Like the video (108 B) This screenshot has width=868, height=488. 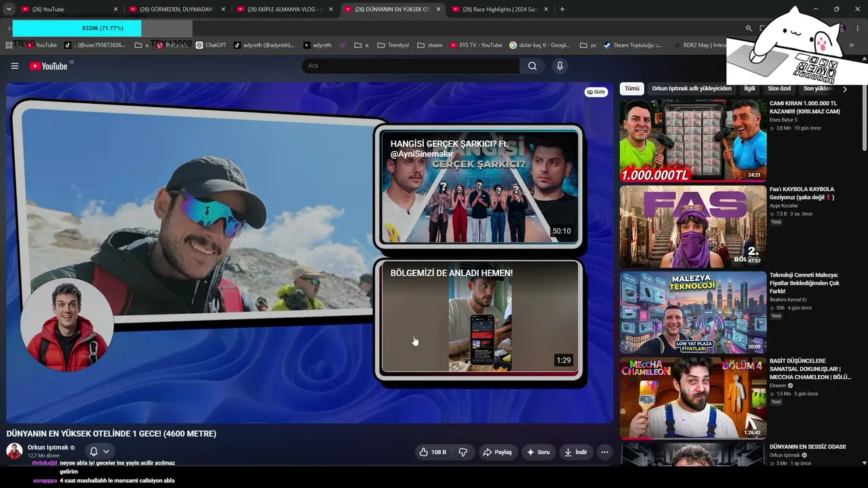(x=432, y=452)
